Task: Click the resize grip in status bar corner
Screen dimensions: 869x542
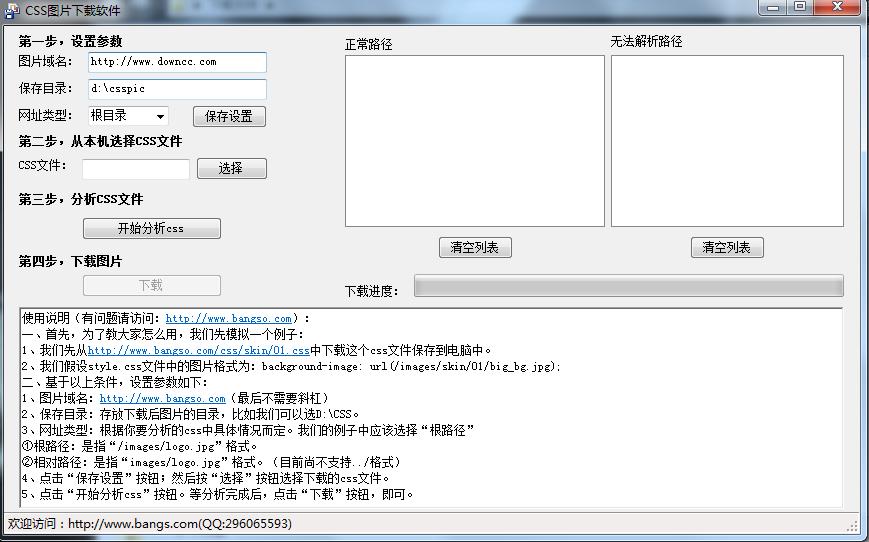Action: (x=852, y=526)
